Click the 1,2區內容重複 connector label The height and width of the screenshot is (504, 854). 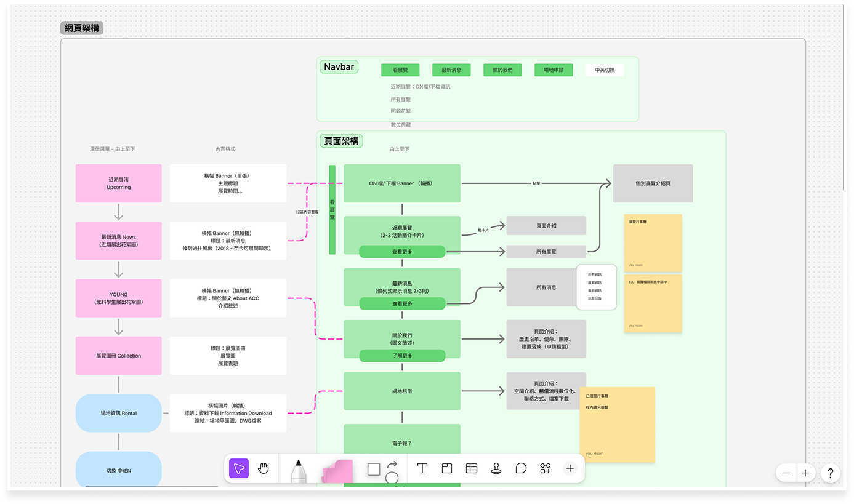click(x=307, y=212)
